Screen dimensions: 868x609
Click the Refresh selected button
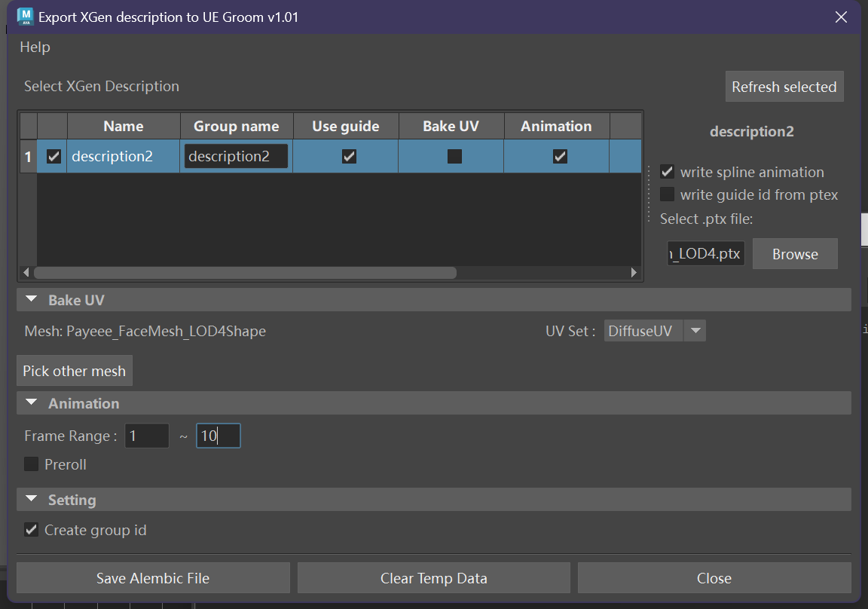click(x=784, y=87)
